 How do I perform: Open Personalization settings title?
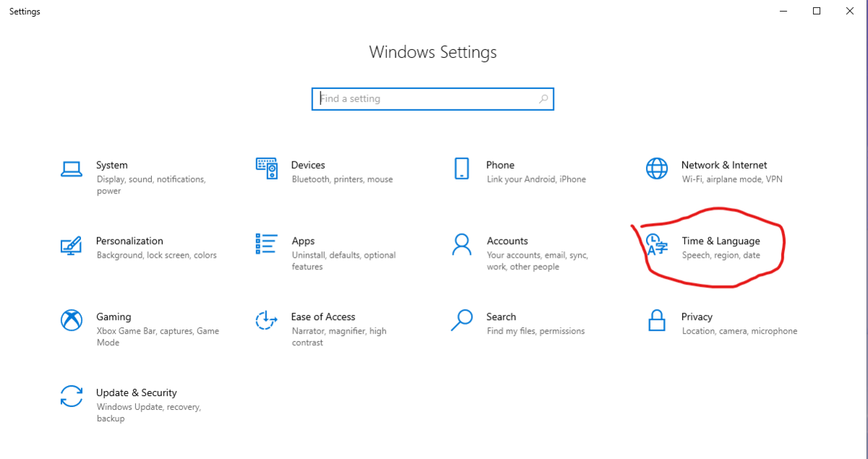coord(129,241)
